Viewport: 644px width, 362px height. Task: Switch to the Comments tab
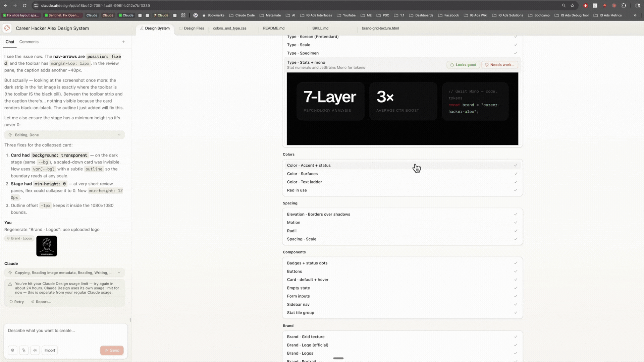pyautogui.click(x=29, y=42)
